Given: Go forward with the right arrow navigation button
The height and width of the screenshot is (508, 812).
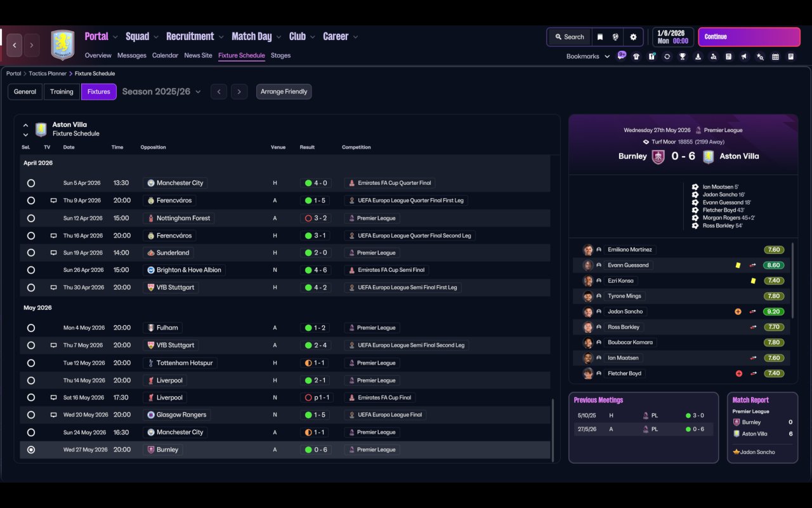Looking at the screenshot, I should 31,45.
